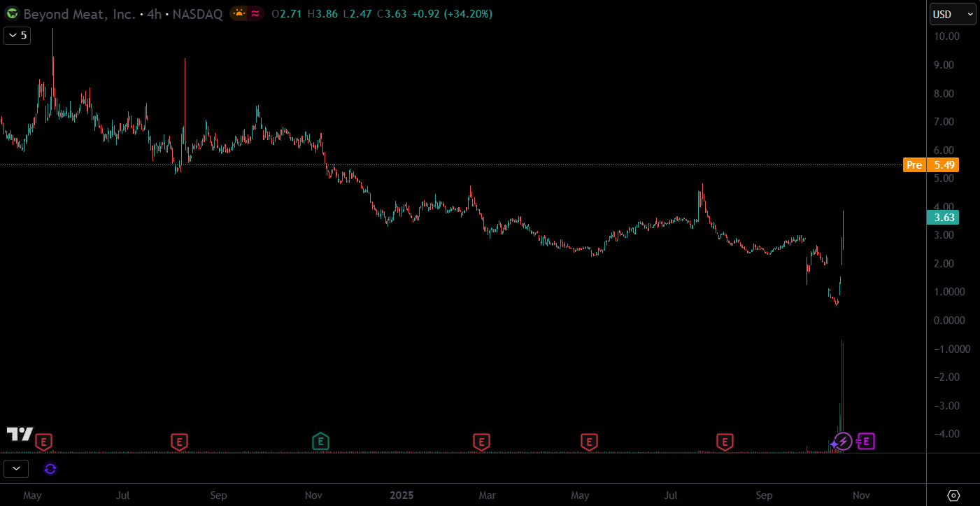
Task: Open the USD currency dropdown
Action: (952, 14)
